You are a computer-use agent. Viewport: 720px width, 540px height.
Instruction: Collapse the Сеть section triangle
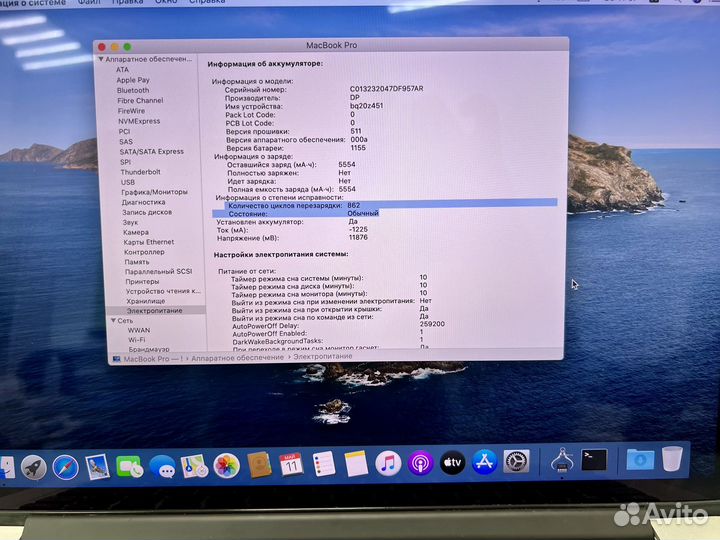113,321
